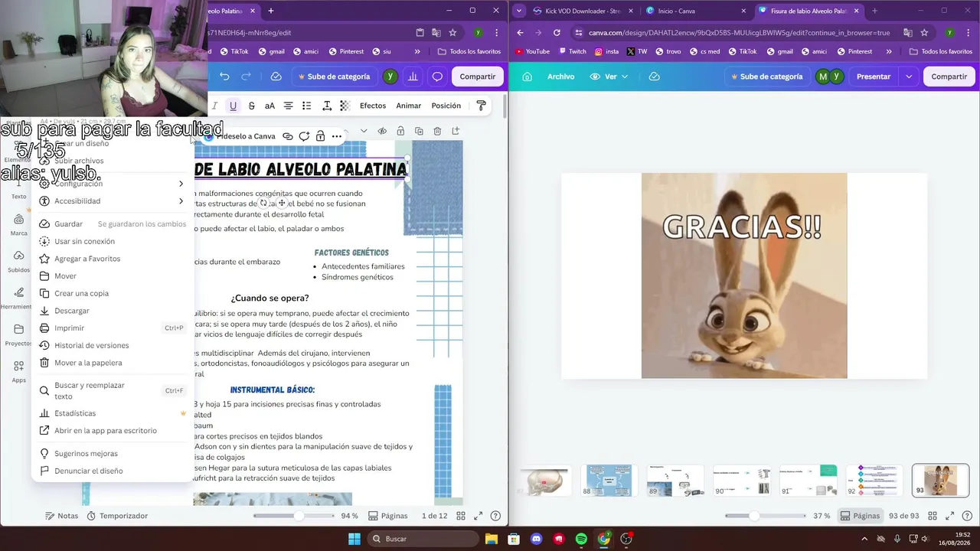Go to Canva home icon in the right window
This screenshot has width=980, height=551.
click(527, 77)
